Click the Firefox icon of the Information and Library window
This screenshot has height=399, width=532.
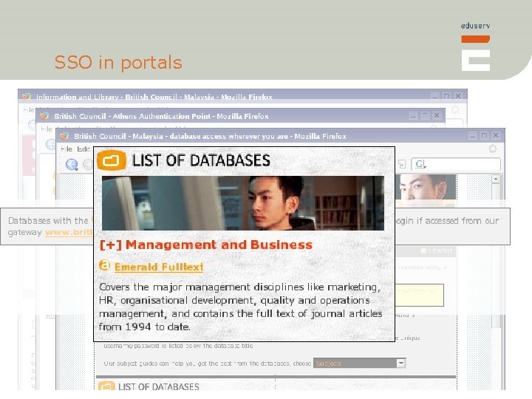[x=27, y=97]
